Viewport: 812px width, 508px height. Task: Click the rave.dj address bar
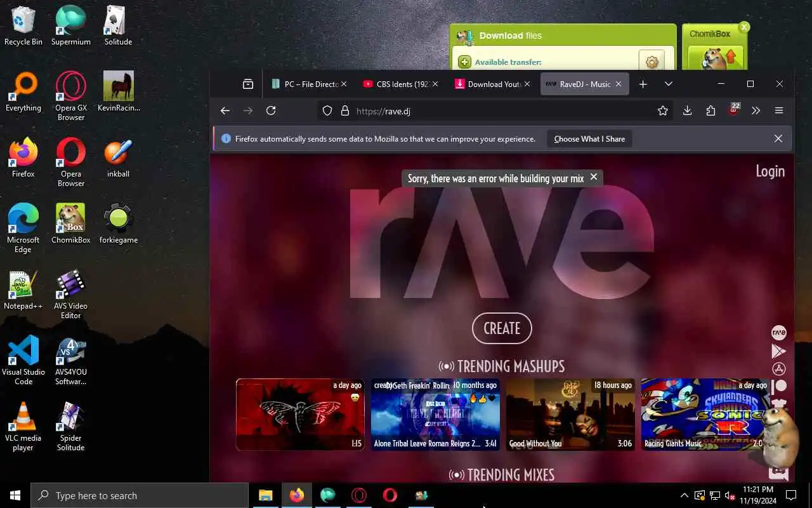[x=496, y=110]
